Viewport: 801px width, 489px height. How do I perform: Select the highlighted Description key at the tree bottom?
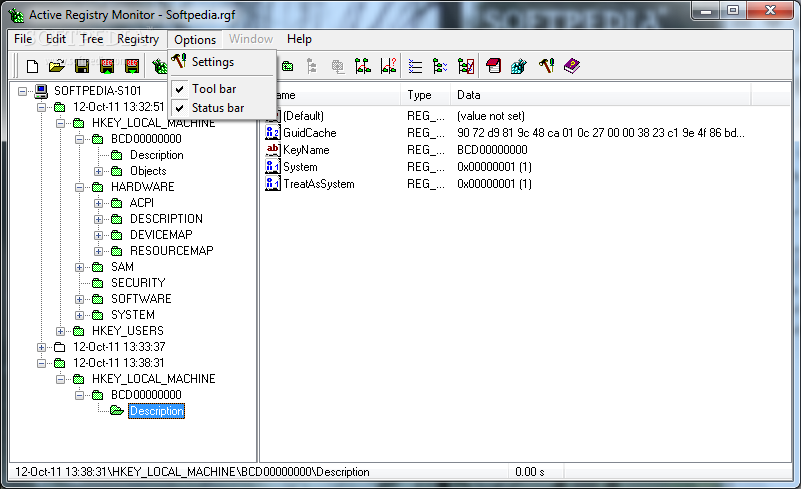point(156,411)
